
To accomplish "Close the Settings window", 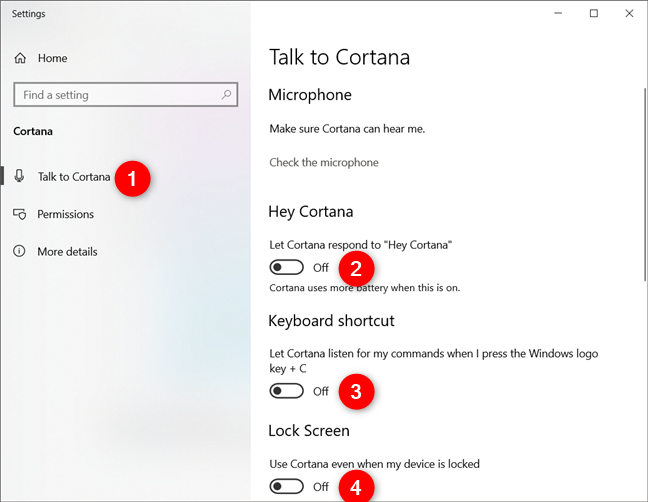I will click(629, 14).
